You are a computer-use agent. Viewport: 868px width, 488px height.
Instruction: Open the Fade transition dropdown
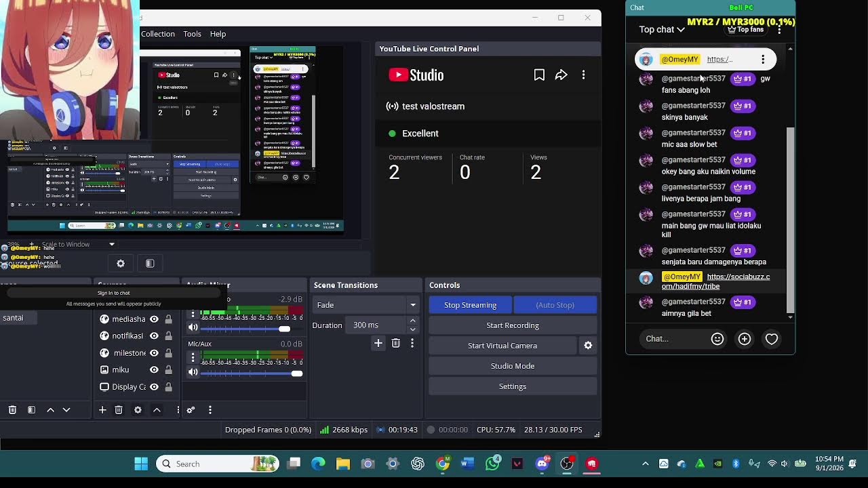tap(366, 305)
